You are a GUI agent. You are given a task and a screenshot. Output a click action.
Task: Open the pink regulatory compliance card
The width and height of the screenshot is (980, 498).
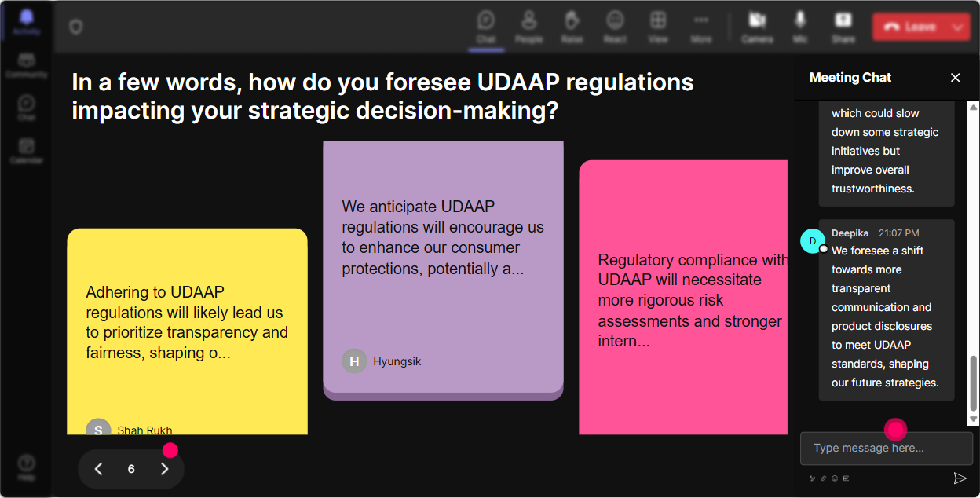[683, 298]
